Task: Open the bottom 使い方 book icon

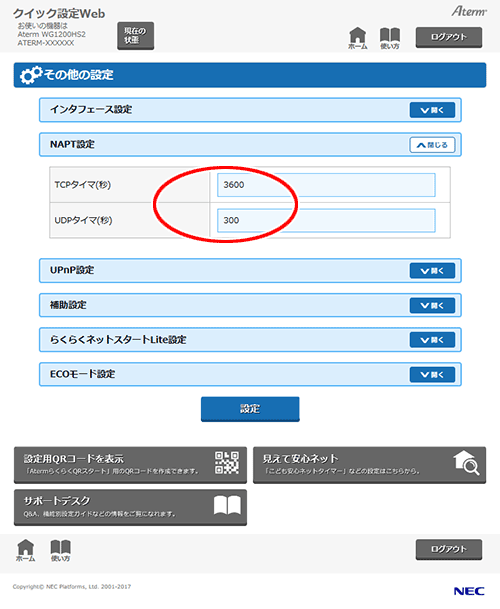Action: (61, 550)
